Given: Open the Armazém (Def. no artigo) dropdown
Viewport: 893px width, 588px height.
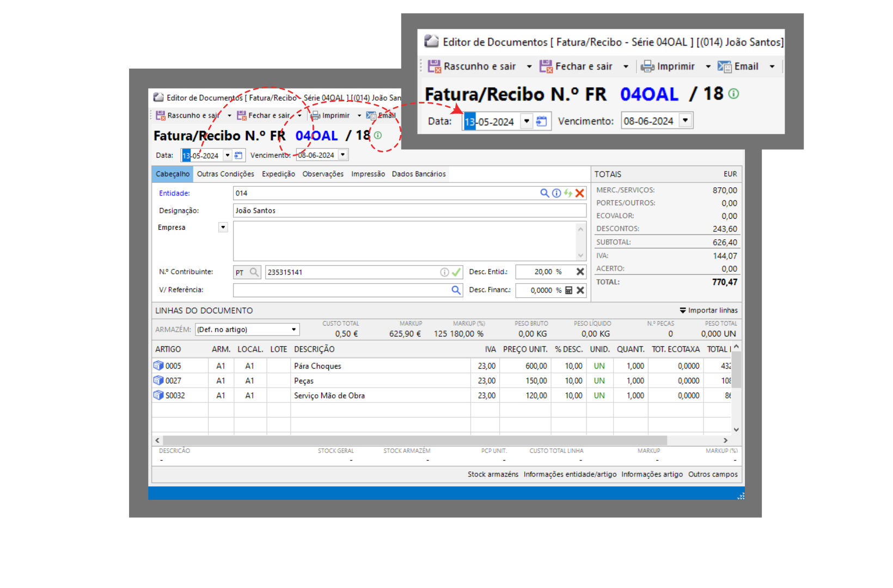Looking at the screenshot, I should [x=293, y=329].
